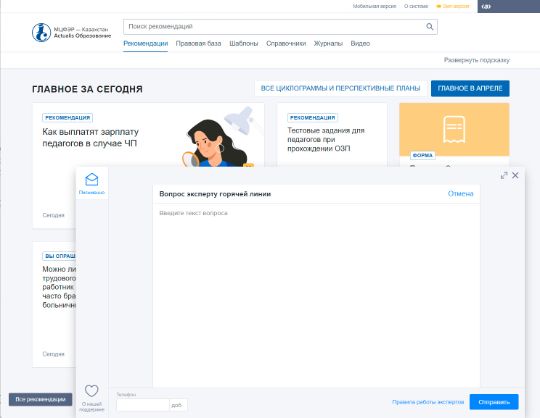Open the Мобильная версия link
Image resolution: width=540 pixels, height=418 pixels.
tap(374, 6)
